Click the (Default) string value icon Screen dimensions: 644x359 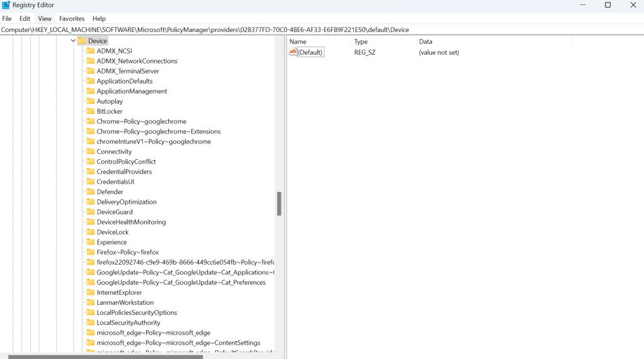point(293,52)
